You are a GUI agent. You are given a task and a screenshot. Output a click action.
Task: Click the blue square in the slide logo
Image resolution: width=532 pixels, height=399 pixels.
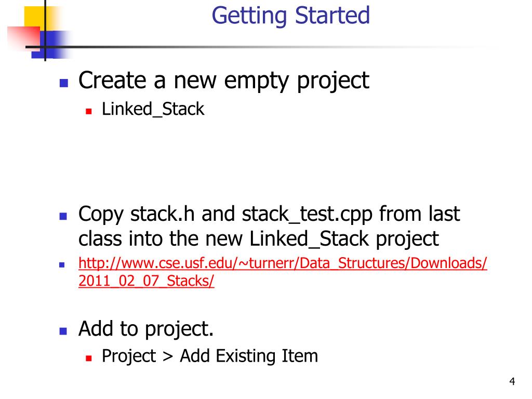(51, 45)
